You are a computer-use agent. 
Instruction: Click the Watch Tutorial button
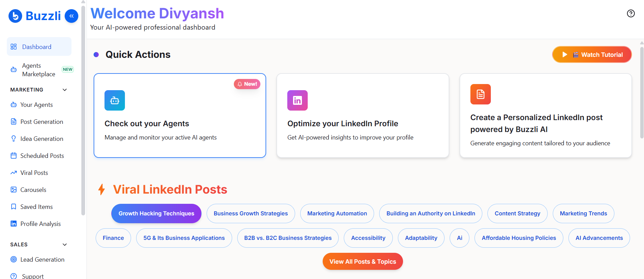click(x=592, y=54)
